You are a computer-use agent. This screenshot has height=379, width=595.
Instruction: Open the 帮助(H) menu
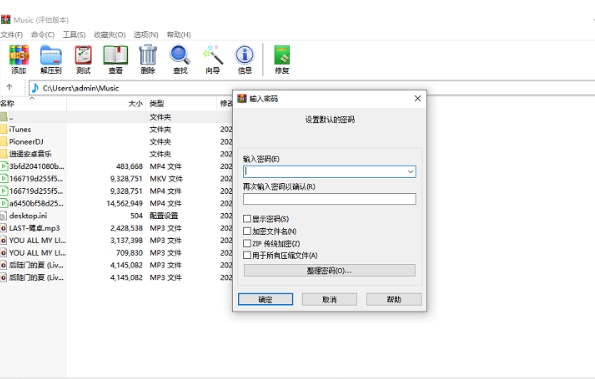tap(179, 35)
